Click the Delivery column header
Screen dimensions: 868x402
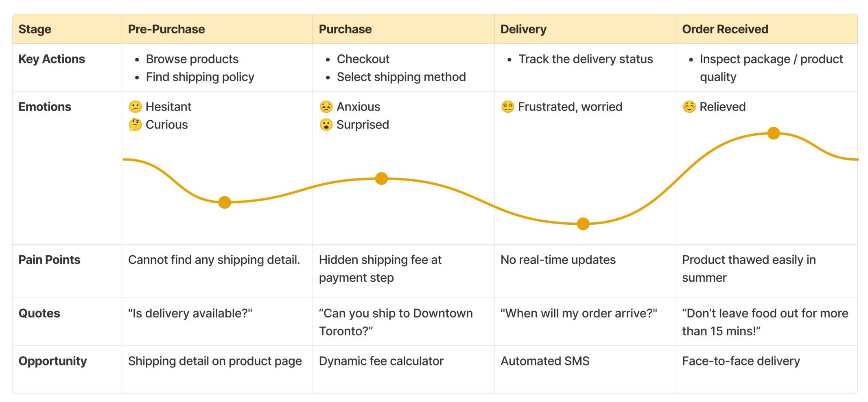[523, 29]
